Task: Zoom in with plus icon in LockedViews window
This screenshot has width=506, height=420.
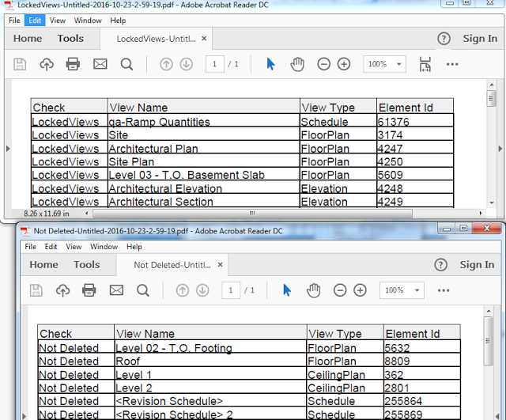Action: pos(344,64)
